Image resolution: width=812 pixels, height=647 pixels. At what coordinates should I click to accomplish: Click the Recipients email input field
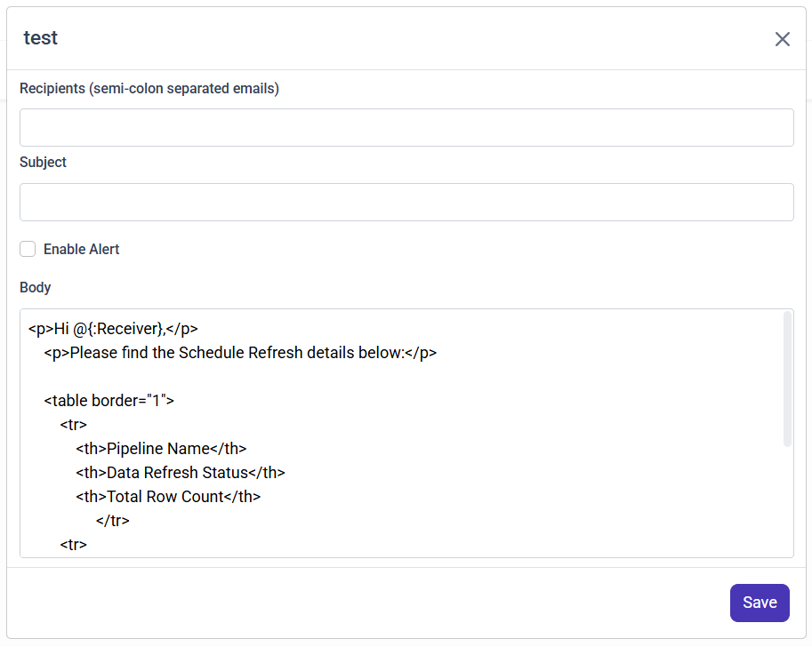pyautogui.click(x=406, y=128)
